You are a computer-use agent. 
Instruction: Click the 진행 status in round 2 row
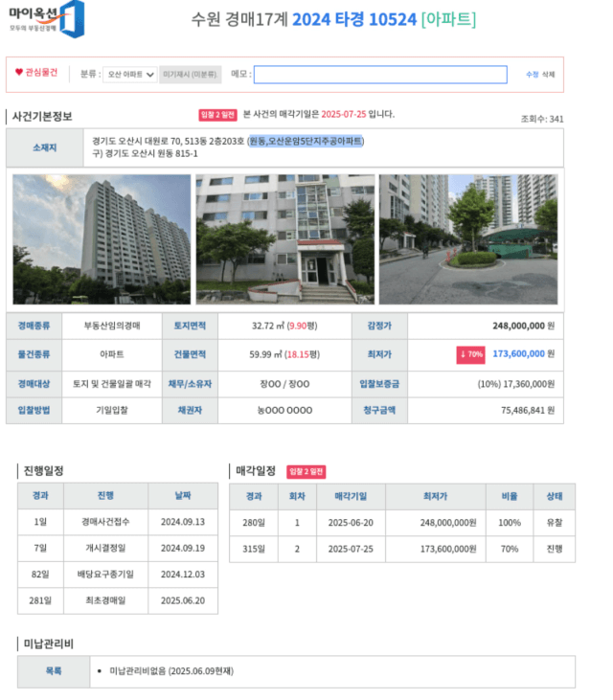(555, 549)
